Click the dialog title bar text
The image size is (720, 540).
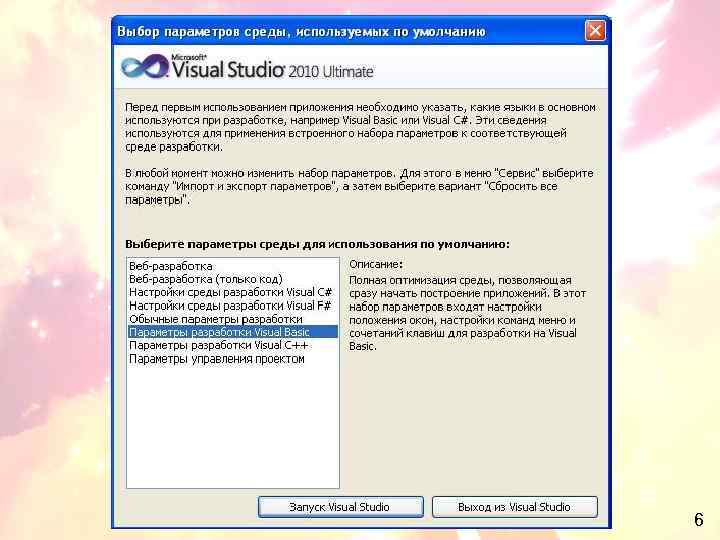(x=301, y=32)
